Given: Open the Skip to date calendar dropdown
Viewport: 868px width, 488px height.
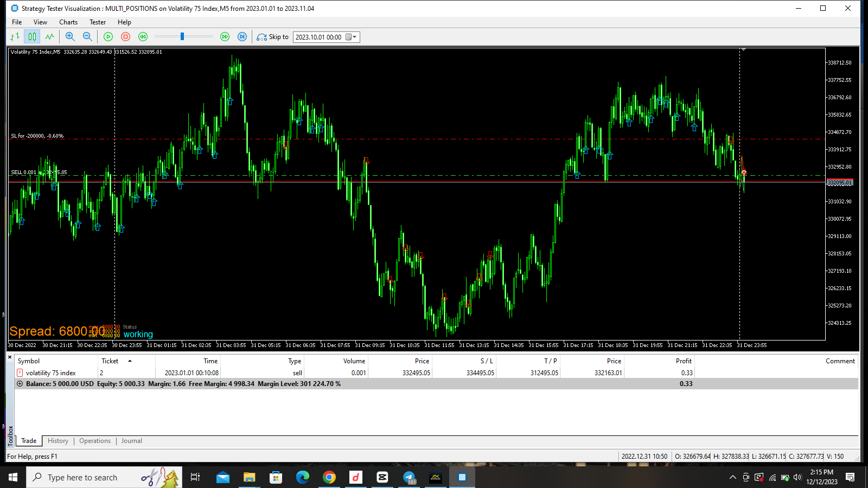Looking at the screenshot, I should pos(352,37).
